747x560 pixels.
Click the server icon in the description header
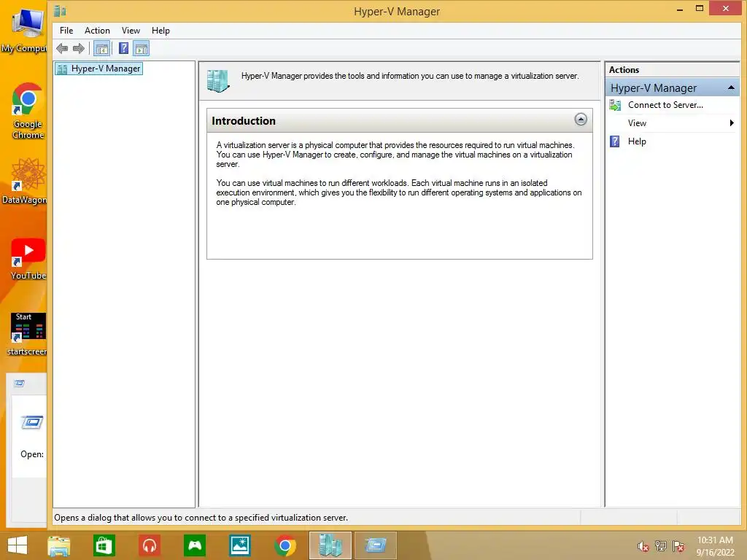(x=218, y=81)
